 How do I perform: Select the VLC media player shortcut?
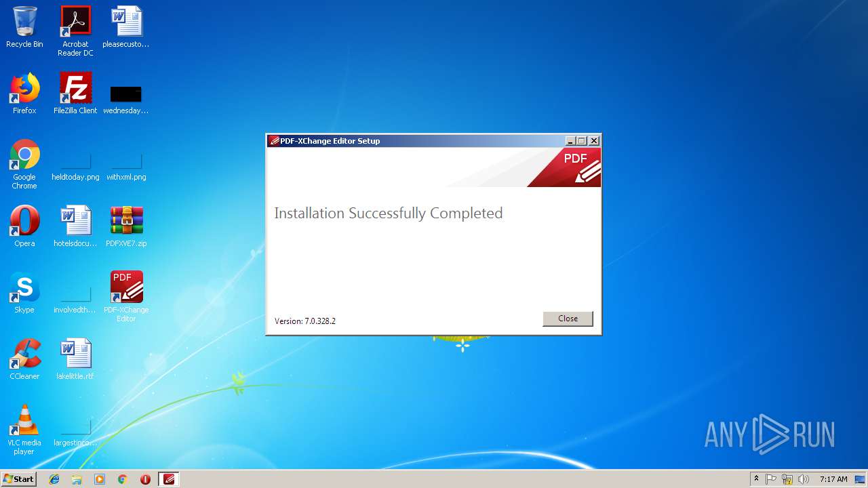pyautogui.click(x=24, y=430)
